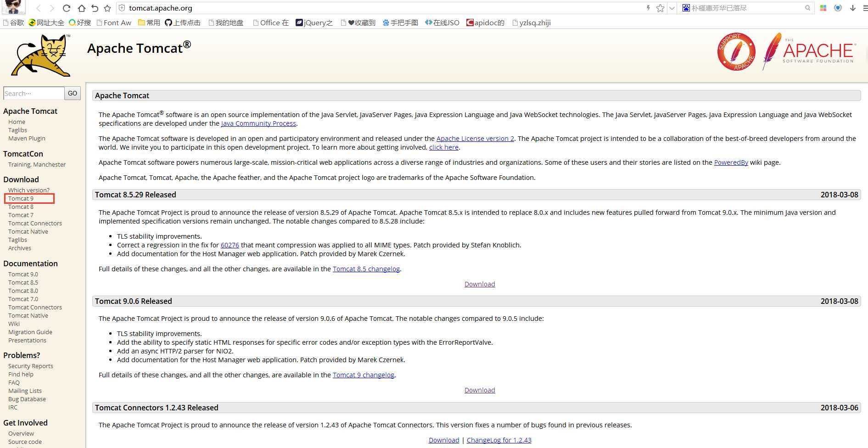Open the downloads arrow icon
The image size is (868, 448).
[x=853, y=8]
